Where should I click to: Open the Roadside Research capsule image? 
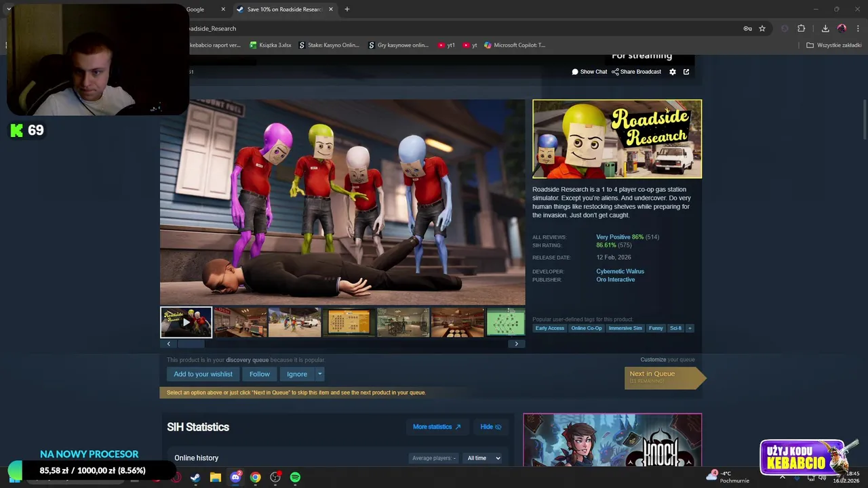coord(617,139)
